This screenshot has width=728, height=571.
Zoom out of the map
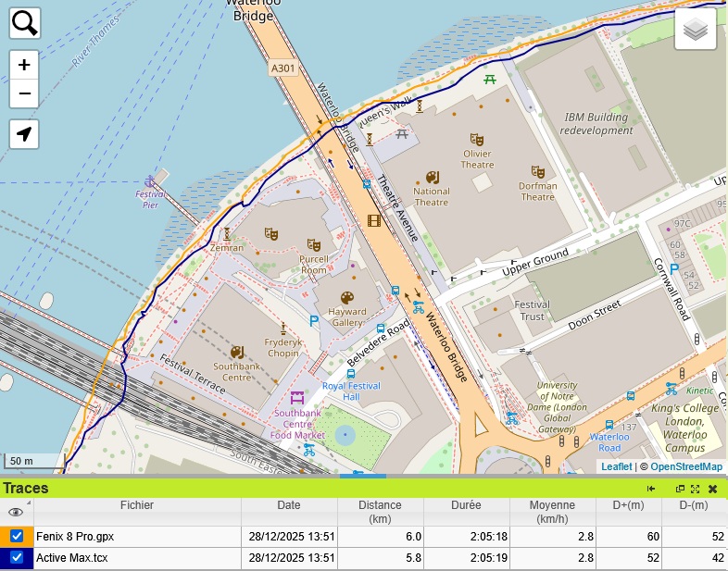click(x=25, y=93)
